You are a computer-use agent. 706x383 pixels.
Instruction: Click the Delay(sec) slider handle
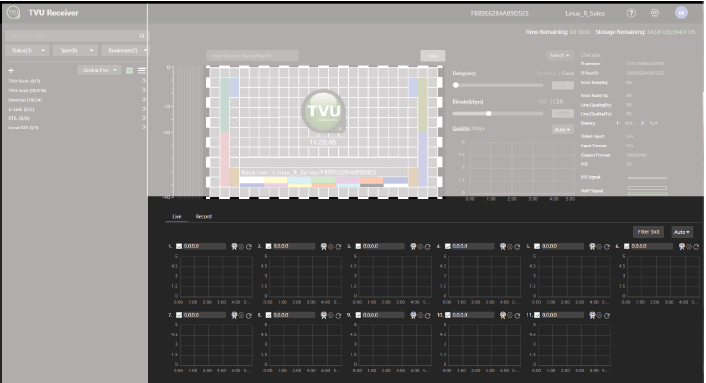(456, 85)
